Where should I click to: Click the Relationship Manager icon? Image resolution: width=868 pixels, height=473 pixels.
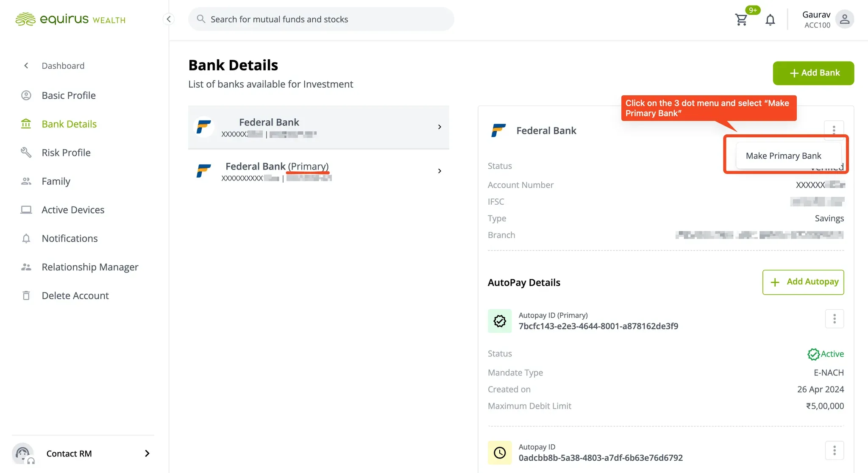click(x=26, y=267)
